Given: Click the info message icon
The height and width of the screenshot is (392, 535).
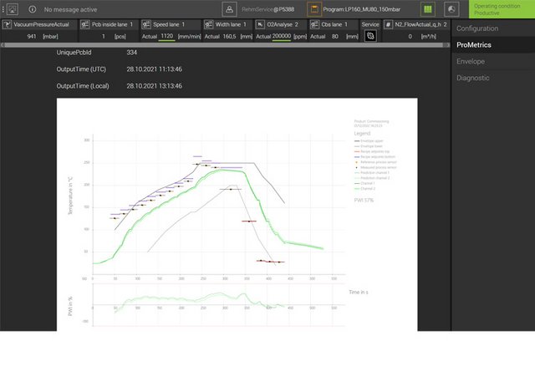Looking at the screenshot, I should point(31,9).
